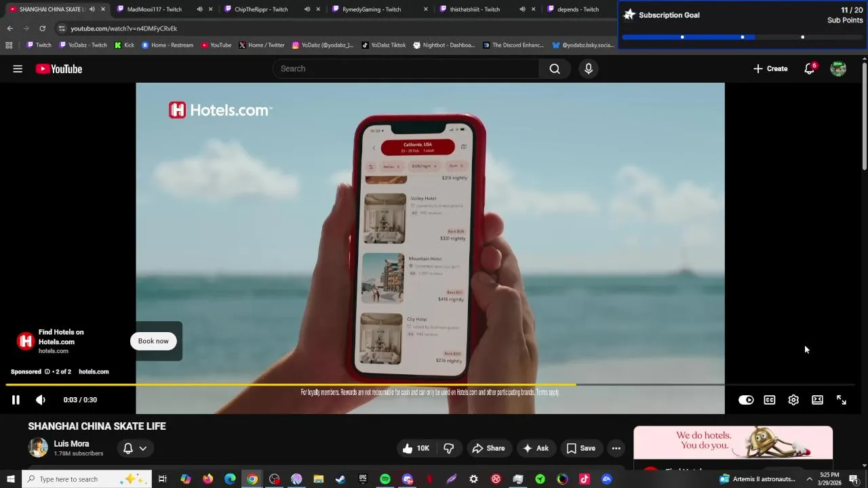Go back in browser history

click(x=9, y=28)
